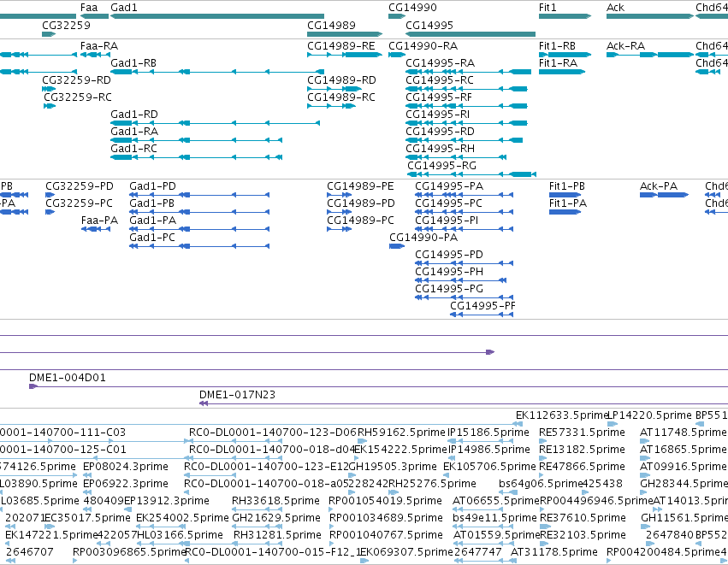The height and width of the screenshot is (565, 728).
Task: Select transcript CG32259-RD
Action: (x=76, y=80)
